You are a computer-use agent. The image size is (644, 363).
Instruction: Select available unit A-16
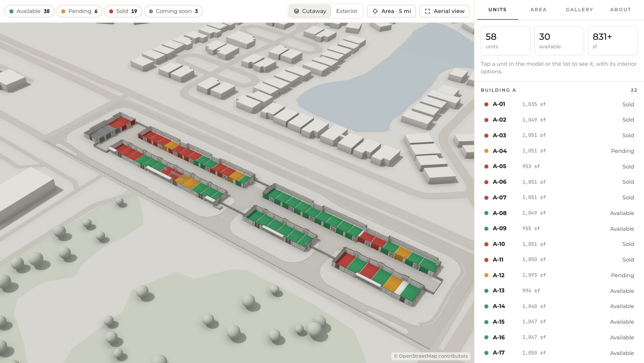[x=559, y=337]
